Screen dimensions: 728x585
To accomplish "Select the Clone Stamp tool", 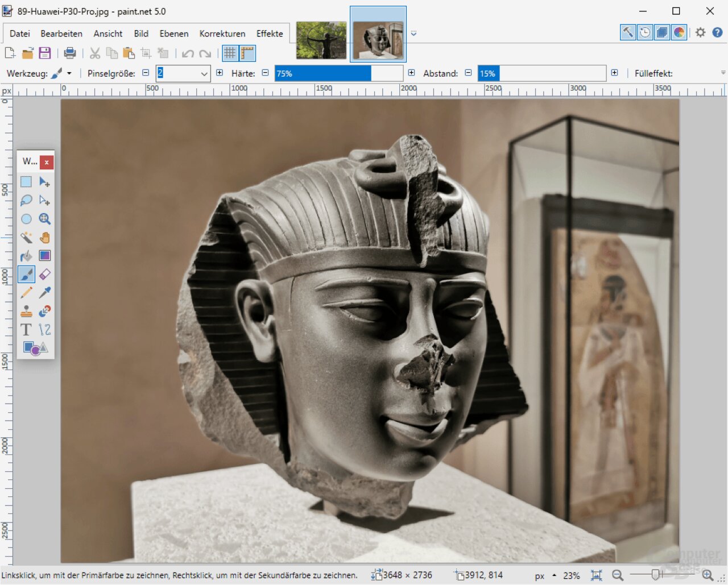I will 26,312.
